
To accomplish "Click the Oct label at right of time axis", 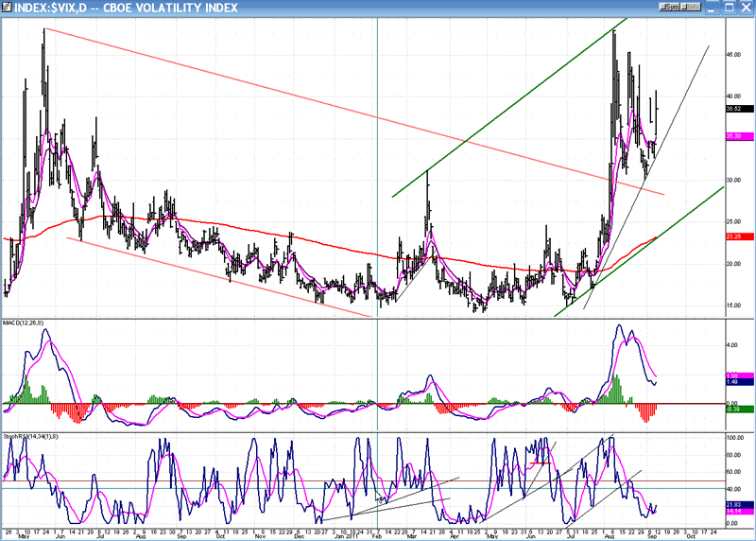I will (691, 533).
